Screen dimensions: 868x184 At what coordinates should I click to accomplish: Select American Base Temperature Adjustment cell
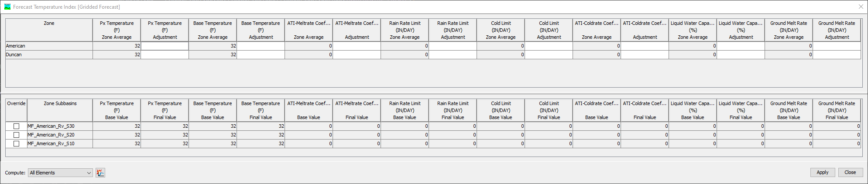(261, 46)
